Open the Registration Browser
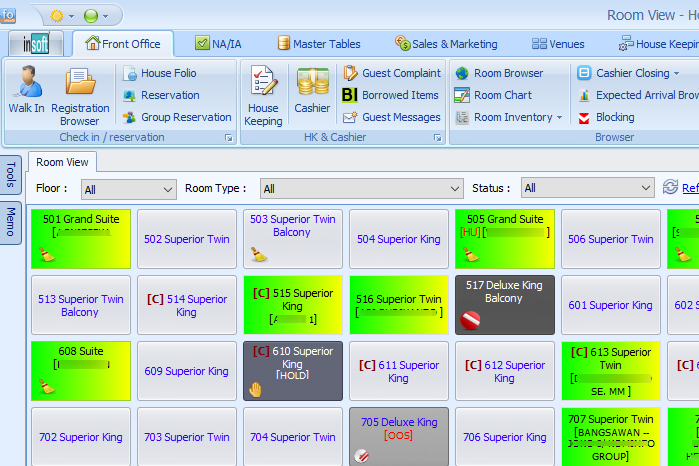699x466 pixels. tap(80, 87)
